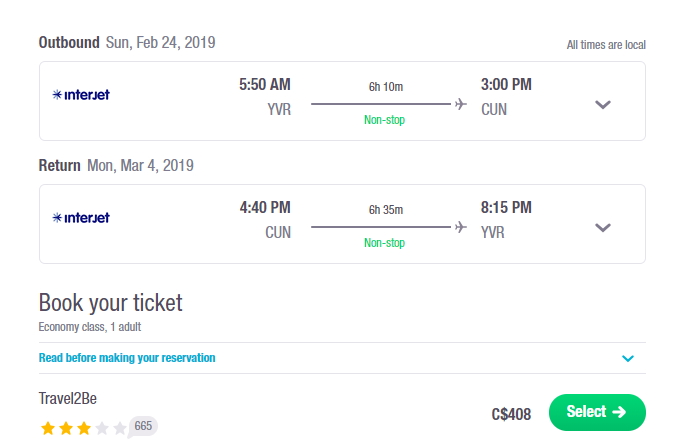This screenshot has height=448, width=683.
Task: Click Non-stop label on return flight
Action: point(384,242)
